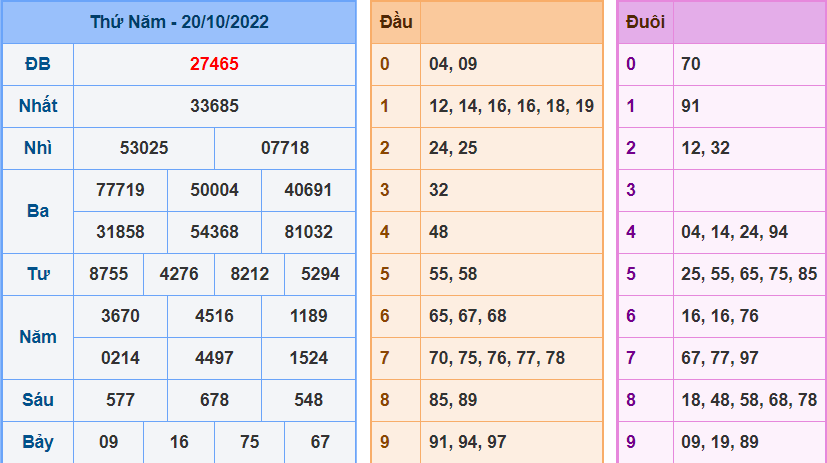
Task: Select the ĐB prize number 27465
Action: pos(214,64)
